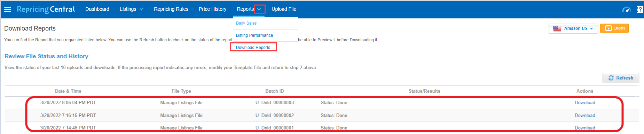
Task: Open the Amazon US marketplace dropdown
Action: coord(573,28)
